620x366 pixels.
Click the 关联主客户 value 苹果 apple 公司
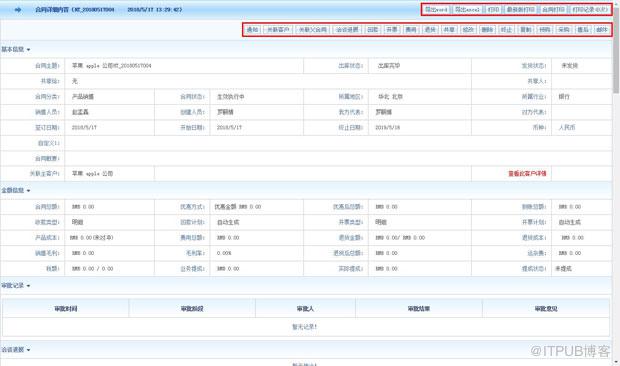coord(92,174)
